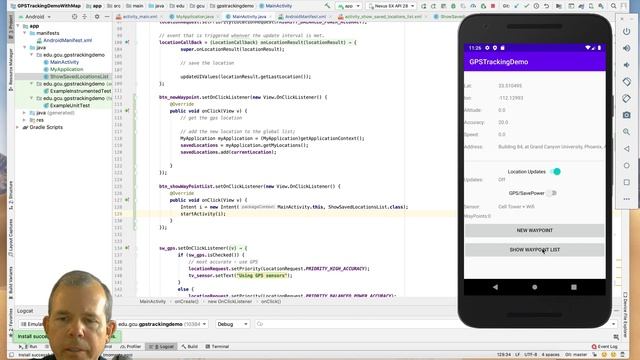This screenshot has width=640, height=360.
Task: Open the edu.gcu.gpstrackingdemo process dropdown
Action: (162, 324)
